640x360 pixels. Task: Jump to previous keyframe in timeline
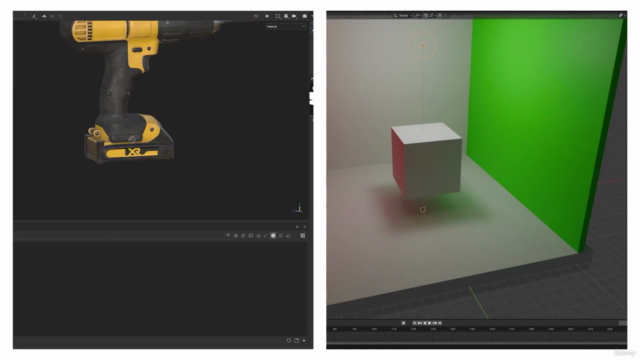[420, 323]
